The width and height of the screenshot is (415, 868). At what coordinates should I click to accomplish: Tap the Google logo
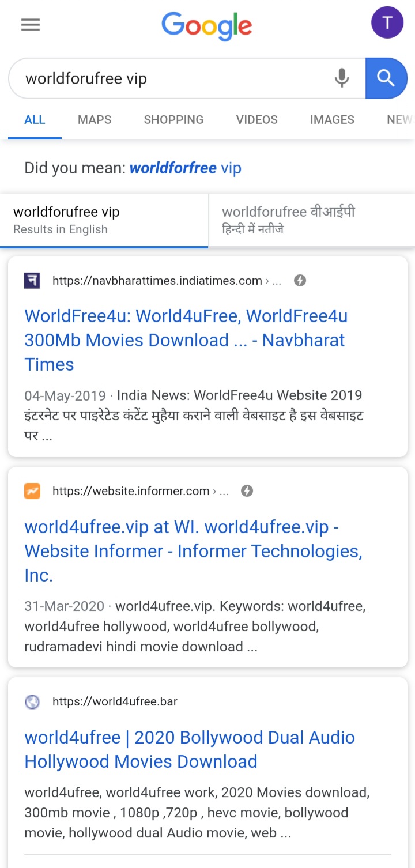pos(207,27)
